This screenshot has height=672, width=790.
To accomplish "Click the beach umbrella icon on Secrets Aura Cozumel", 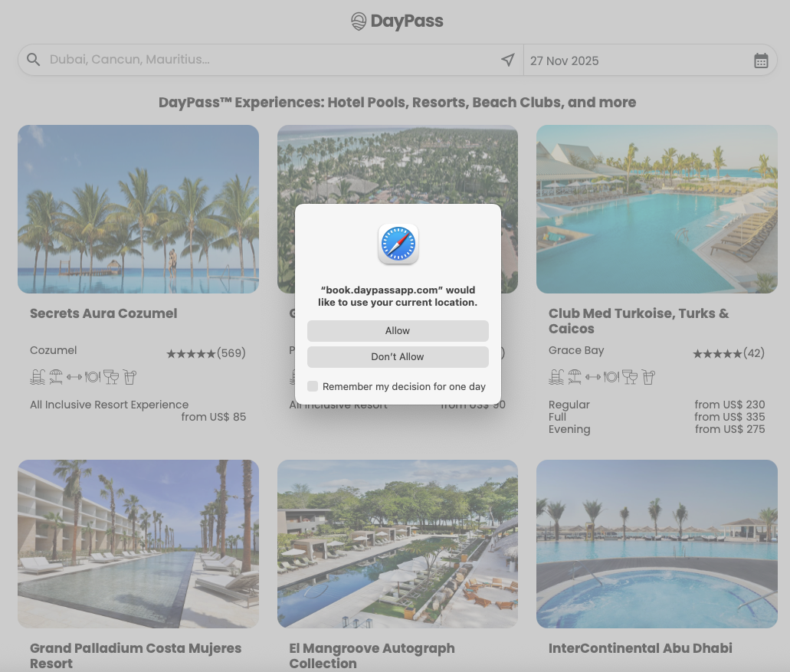I will coord(56,377).
